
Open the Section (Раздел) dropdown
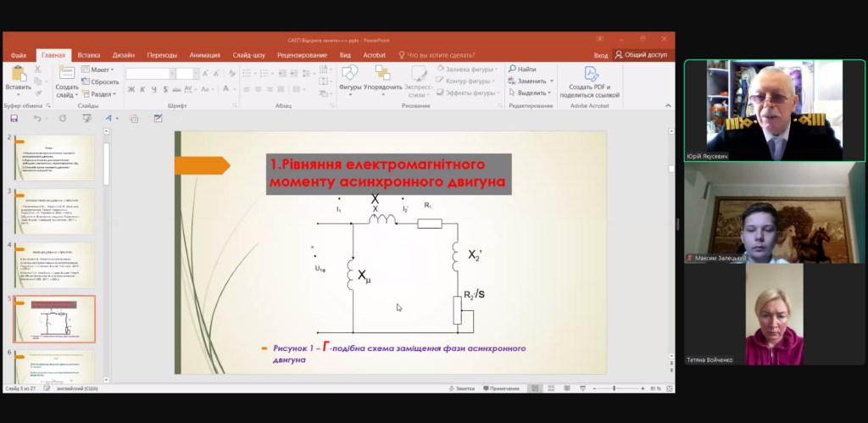click(x=99, y=94)
